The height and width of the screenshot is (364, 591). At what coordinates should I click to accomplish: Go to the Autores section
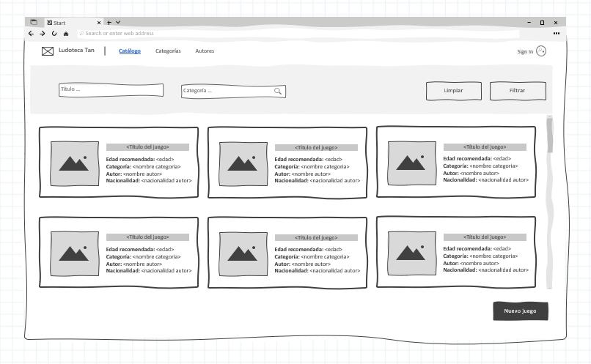(x=205, y=51)
